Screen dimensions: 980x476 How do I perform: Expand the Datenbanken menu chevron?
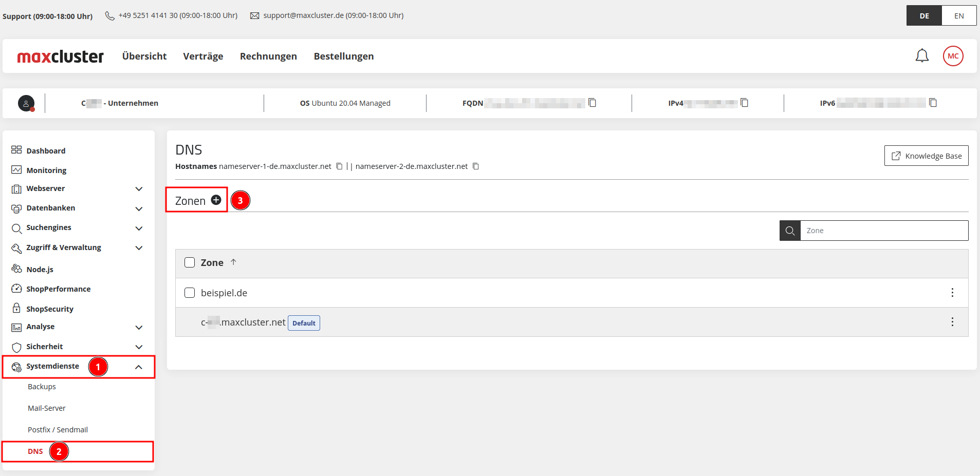(139, 209)
